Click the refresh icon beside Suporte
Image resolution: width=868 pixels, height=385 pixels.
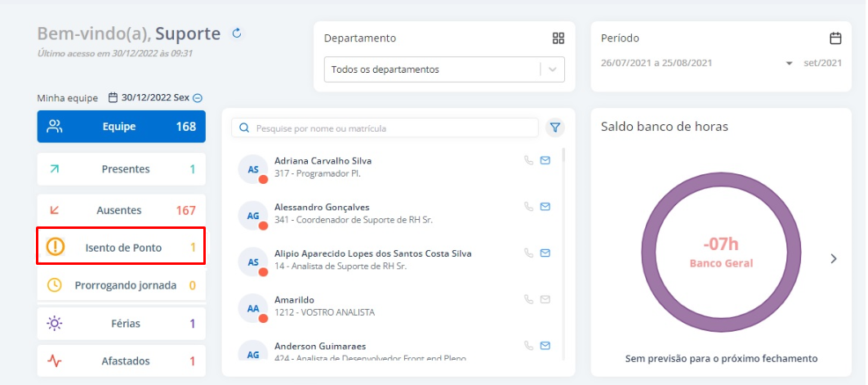click(x=238, y=34)
